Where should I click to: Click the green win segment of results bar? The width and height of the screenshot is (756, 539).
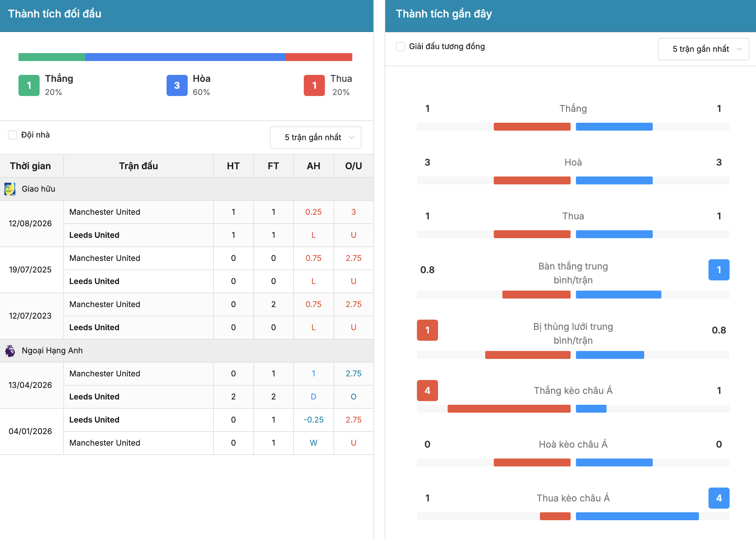point(52,57)
